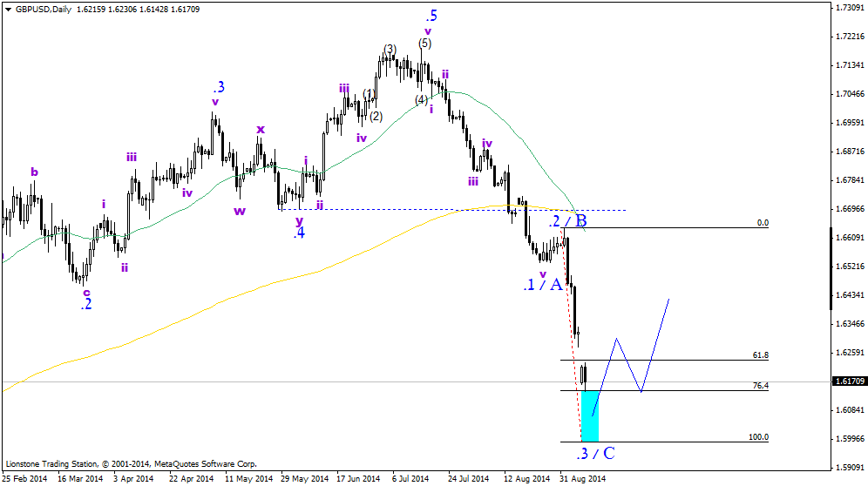The width and height of the screenshot is (868, 486).
Task: Select the cyan target zone rectangle
Action: 590,415
